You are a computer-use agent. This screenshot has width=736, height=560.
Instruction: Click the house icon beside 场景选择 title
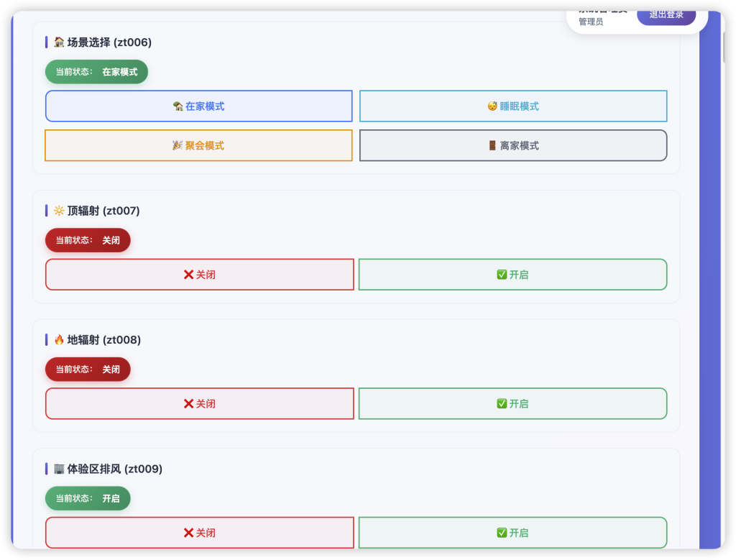(x=59, y=42)
